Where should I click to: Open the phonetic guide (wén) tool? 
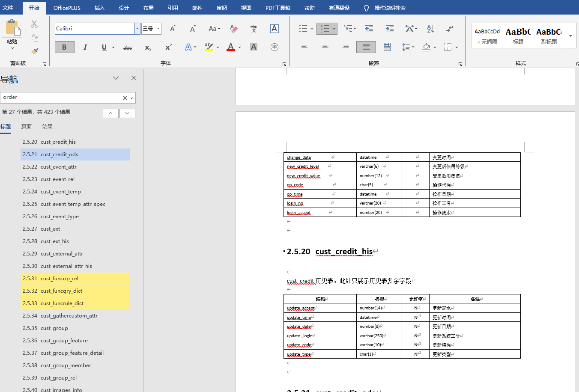[254, 29]
